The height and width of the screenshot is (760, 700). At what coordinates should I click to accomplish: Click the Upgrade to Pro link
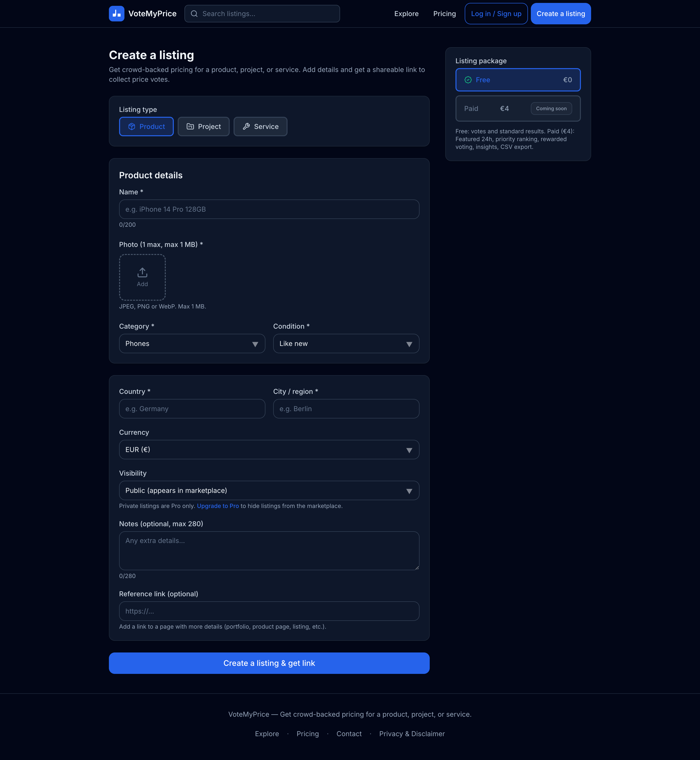218,506
